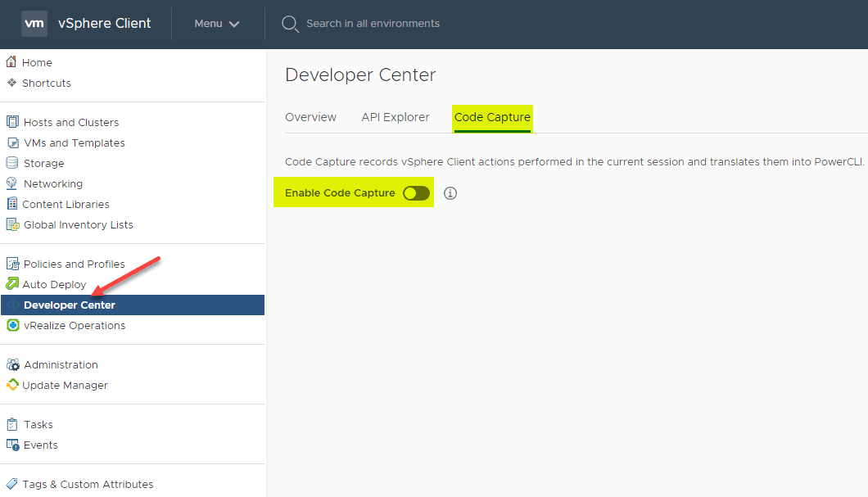Click the Code Capture info icon

pos(450,193)
